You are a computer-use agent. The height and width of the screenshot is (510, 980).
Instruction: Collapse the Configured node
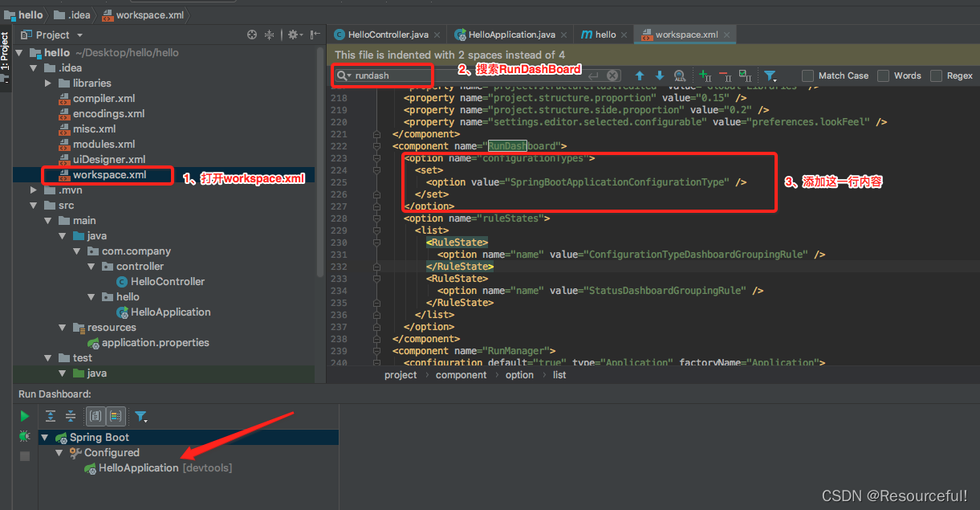59,453
